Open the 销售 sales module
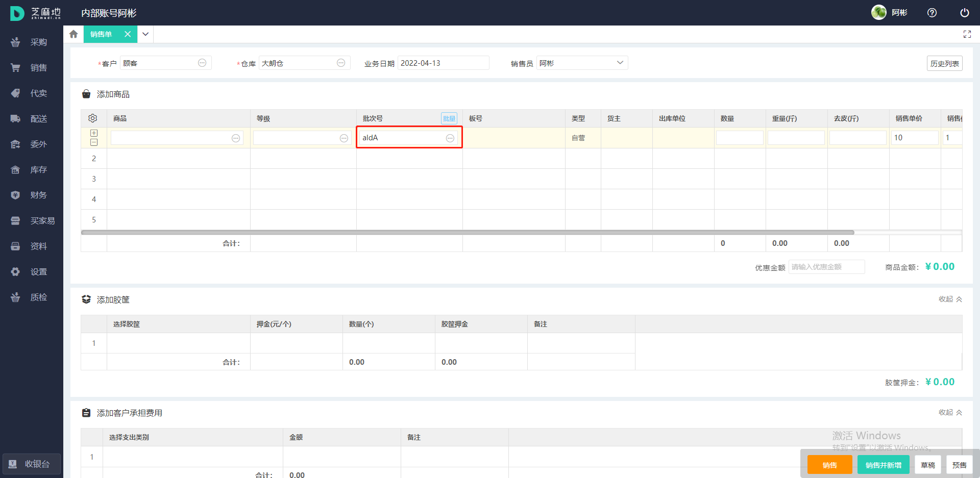980x478 pixels. pyautogui.click(x=32, y=68)
